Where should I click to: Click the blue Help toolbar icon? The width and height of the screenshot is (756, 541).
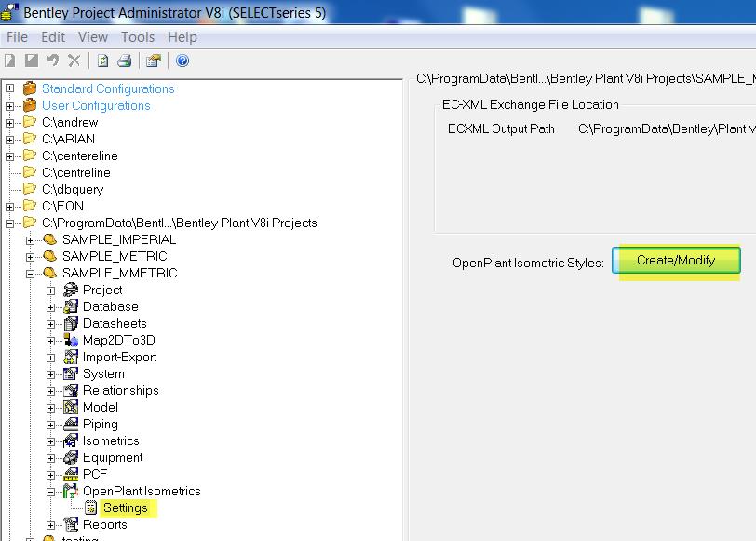[182, 61]
